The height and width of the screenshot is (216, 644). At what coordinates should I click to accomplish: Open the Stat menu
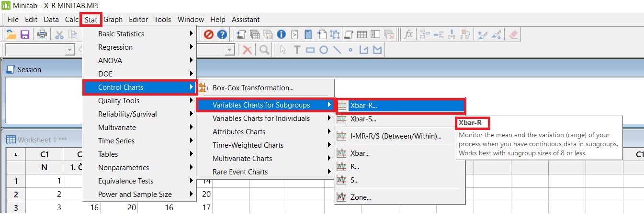tap(91, 20)
